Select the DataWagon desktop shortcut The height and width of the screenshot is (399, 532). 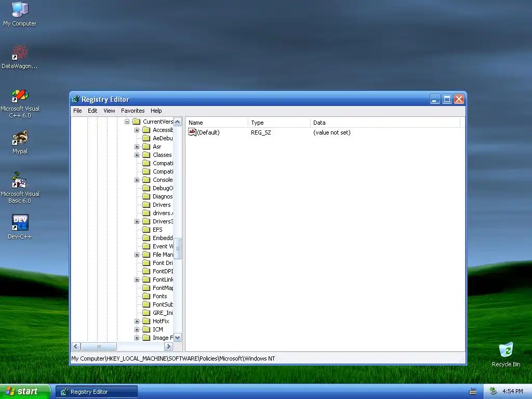[20, 57]
